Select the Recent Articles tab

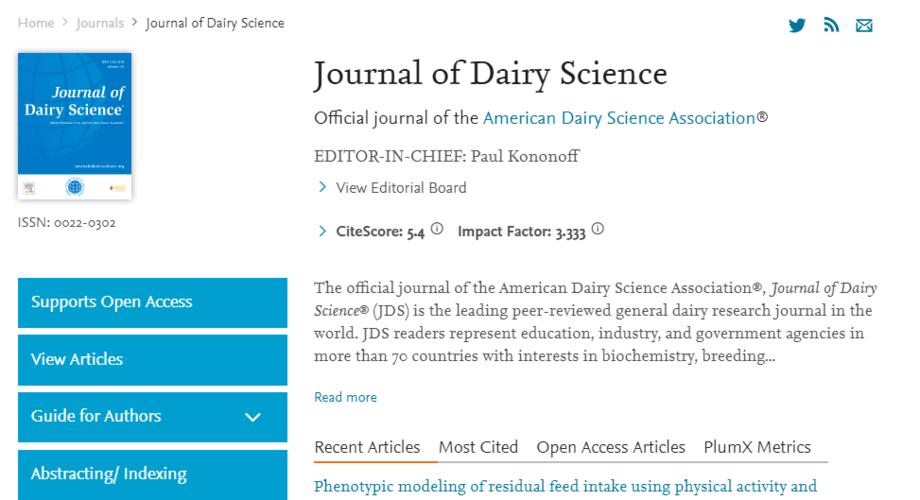tap(367, 447)
